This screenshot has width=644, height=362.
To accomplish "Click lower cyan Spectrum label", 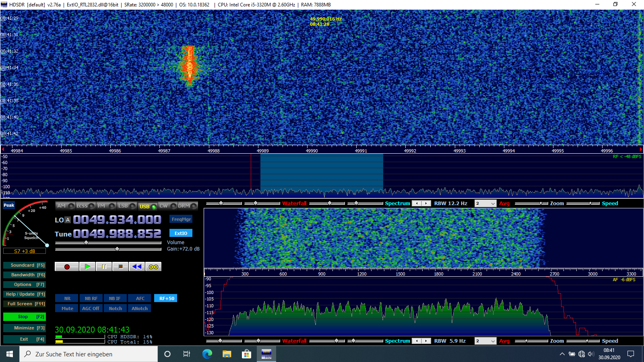I will [x=397, y=341].
